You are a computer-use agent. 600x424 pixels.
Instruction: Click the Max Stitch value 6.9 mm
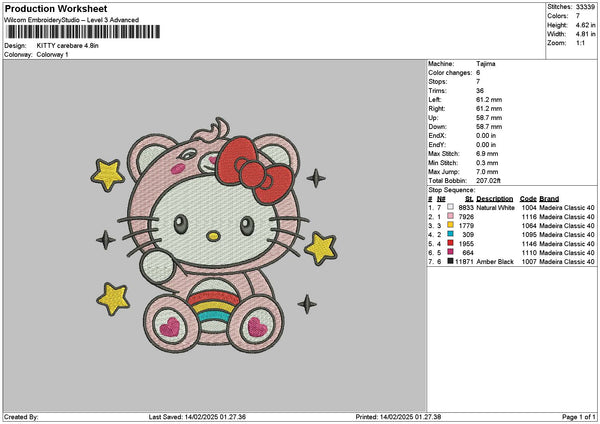[487, 154]
